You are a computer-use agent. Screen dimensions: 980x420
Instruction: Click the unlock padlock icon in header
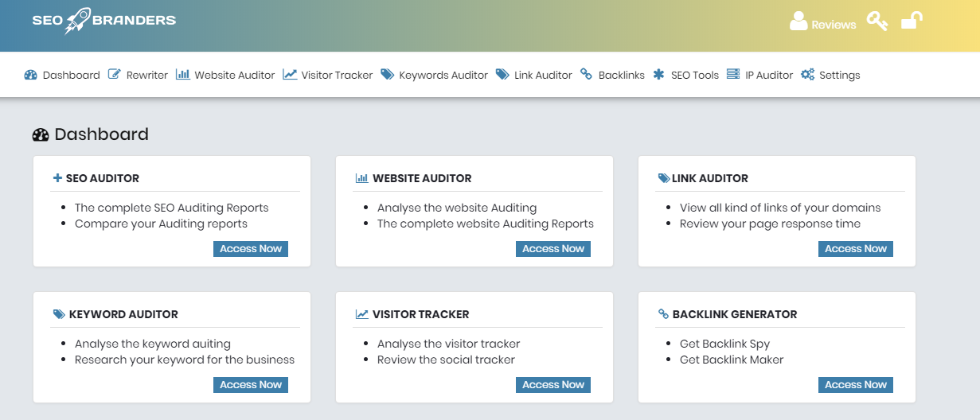[x=912, y=20]
